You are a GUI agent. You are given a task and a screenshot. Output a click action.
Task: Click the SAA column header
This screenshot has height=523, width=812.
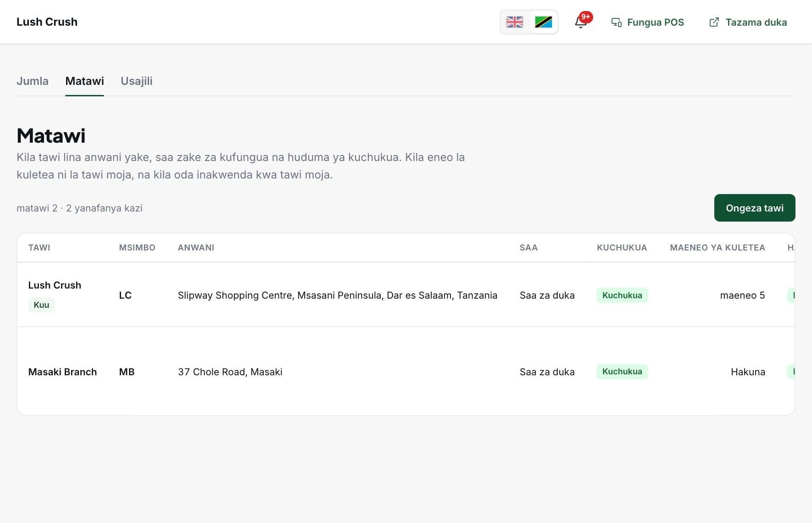tap(528, 248)
